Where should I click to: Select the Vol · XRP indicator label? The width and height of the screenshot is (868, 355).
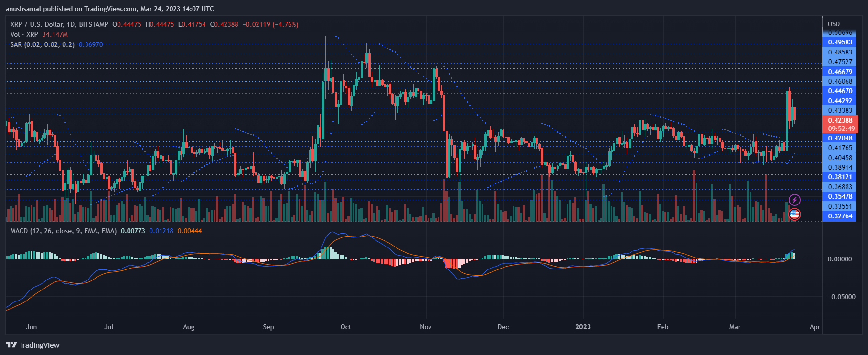(x=24, y=34)
